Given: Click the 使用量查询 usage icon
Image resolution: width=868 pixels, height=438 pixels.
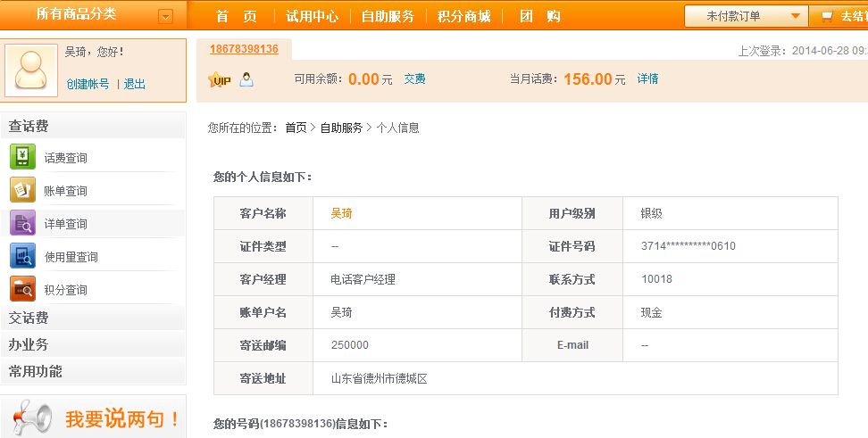Looking at the screenshot, I should (x=22, y=256).
